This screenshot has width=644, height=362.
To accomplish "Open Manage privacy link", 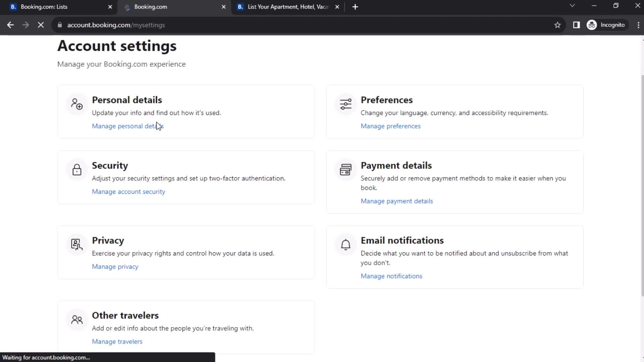I will (x=115, y=267).
